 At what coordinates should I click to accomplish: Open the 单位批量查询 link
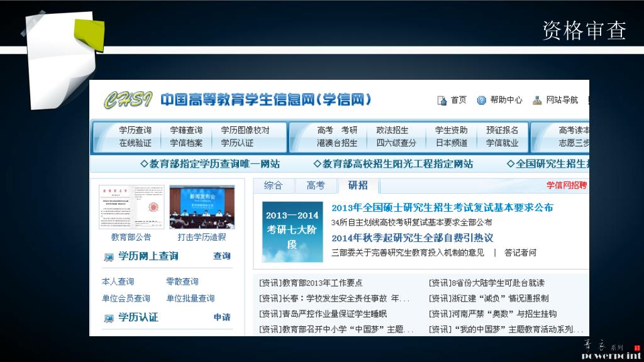click(x=191, y=299)
